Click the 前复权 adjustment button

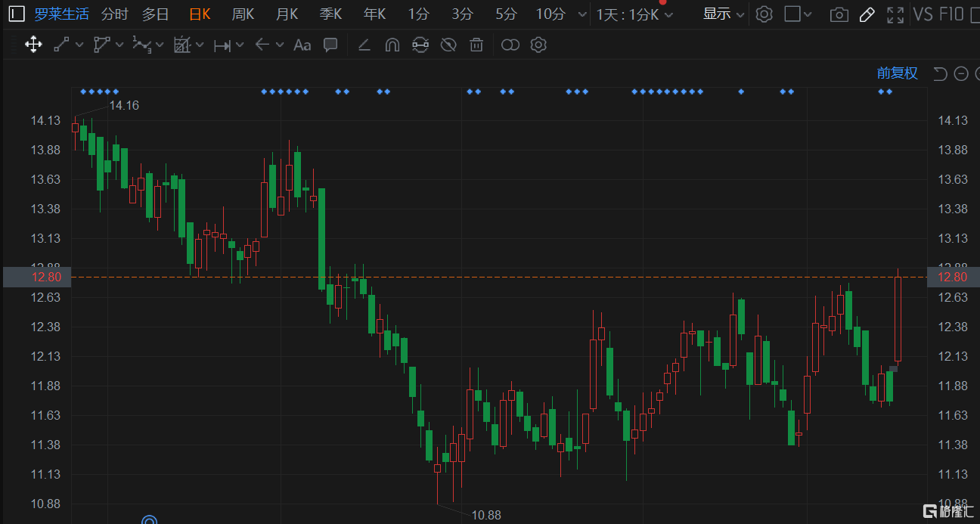(x=898, y=73)
